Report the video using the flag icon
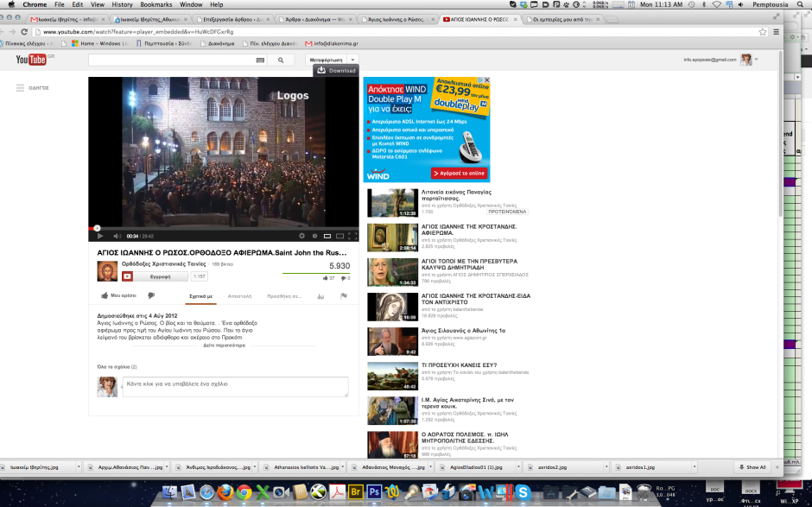Viewport: 812px width, 507px height. coord(343,295)
